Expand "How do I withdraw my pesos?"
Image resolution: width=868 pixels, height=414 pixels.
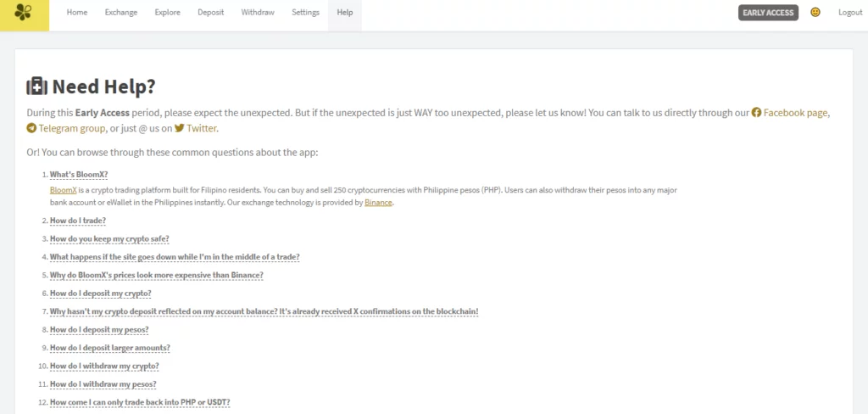click(103, 384)
